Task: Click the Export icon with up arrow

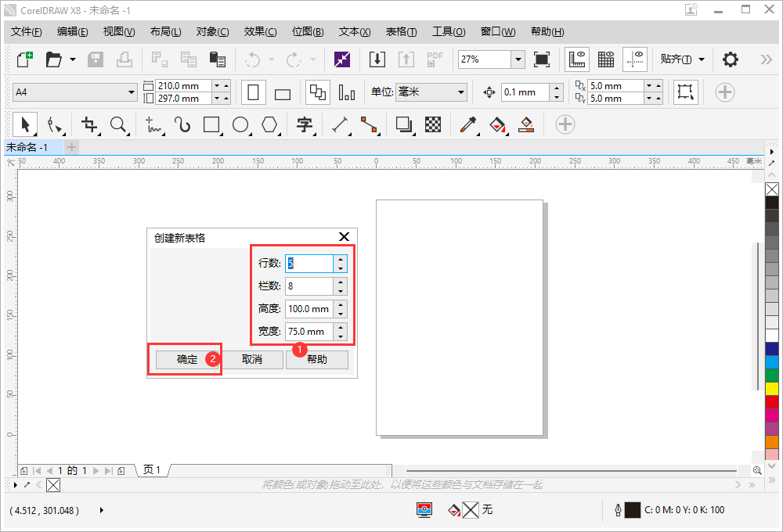Action: (406, 59)
